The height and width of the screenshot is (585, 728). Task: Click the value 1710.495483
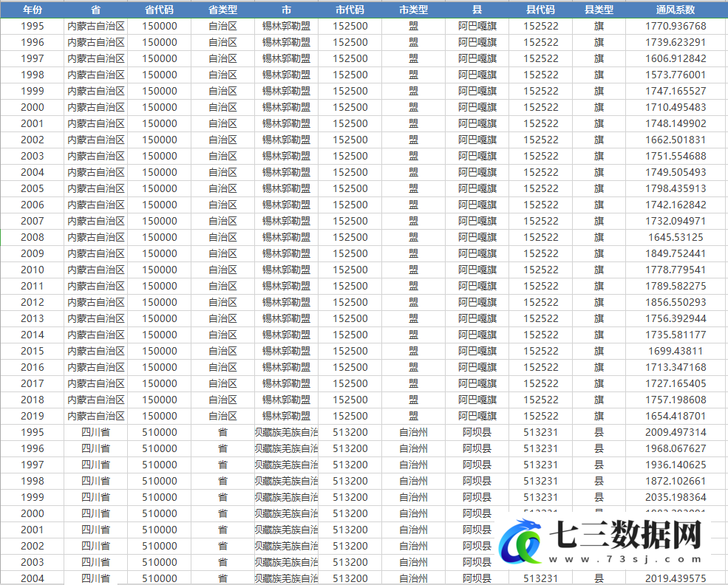coord(676,107)
